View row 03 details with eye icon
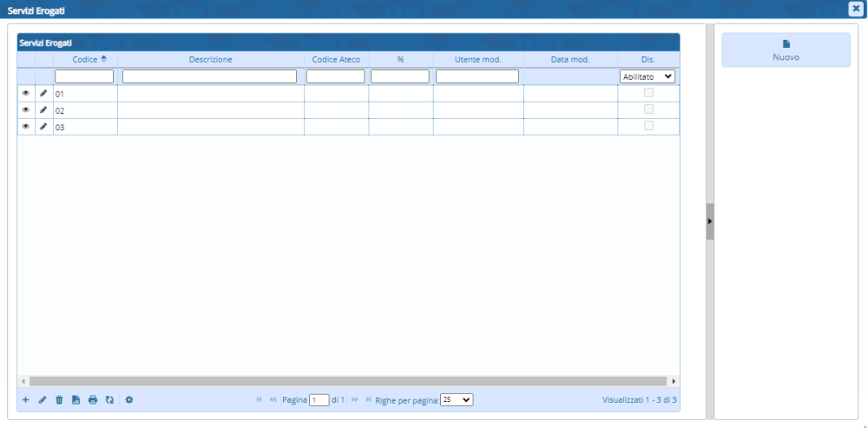This screenshot has height=428, width=868. pos(26,127)
